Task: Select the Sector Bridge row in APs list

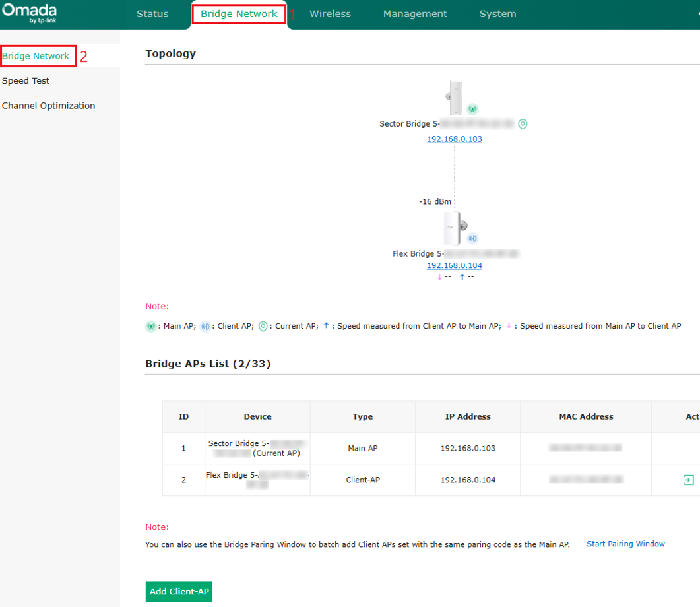Action: 431,448
